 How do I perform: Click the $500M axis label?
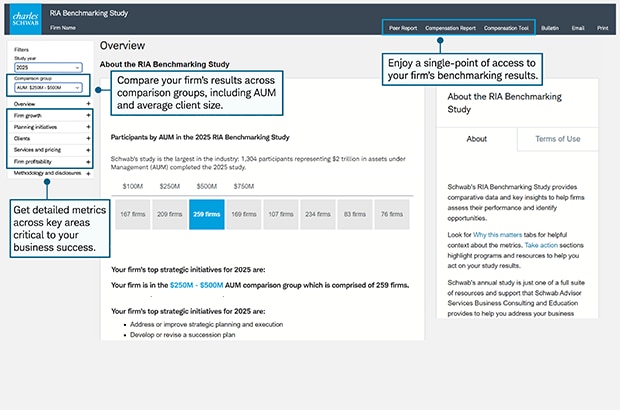point(207,186)
